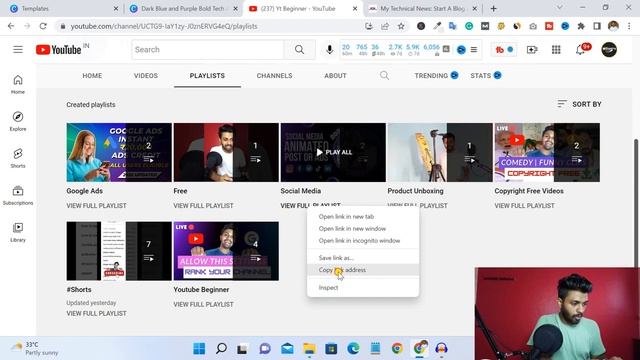640x360 pixels.
Task: Choose Copy link address
Action: 363,270
